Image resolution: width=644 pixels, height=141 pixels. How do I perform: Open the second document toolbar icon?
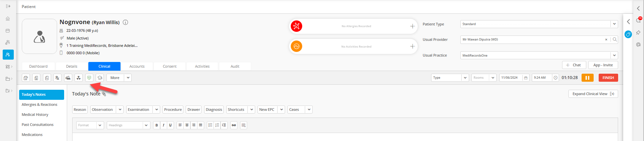36,78
